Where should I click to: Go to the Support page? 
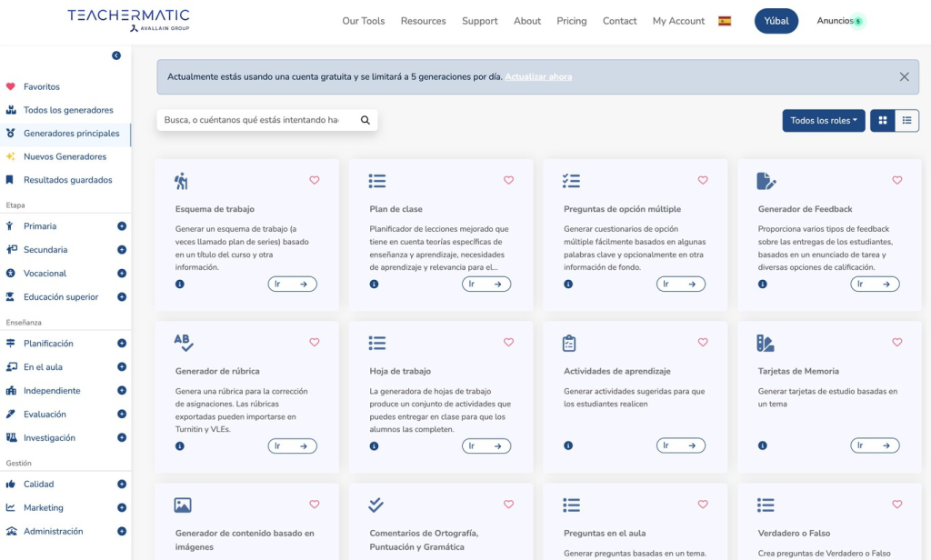pos(480,21)
